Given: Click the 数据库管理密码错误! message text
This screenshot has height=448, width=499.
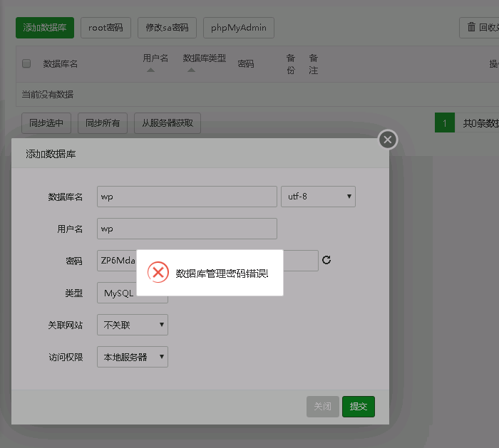Looking at the screenshot, I should coord(222,273).
